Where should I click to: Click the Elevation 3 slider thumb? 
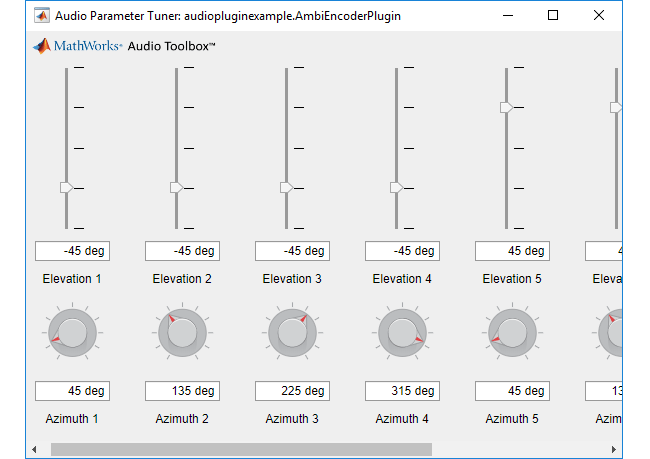[286, 188]
